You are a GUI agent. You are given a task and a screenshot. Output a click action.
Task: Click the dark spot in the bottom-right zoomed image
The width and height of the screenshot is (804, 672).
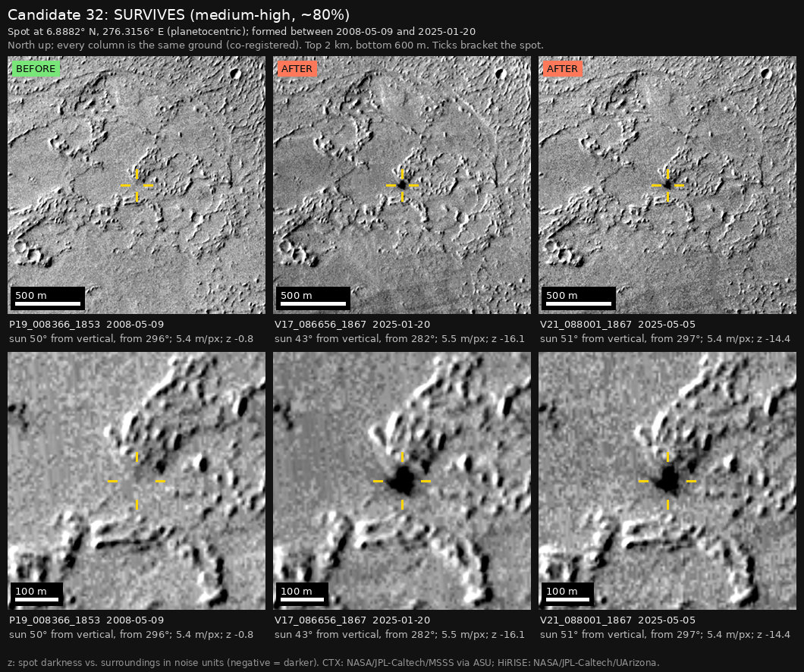pos(667,481)
